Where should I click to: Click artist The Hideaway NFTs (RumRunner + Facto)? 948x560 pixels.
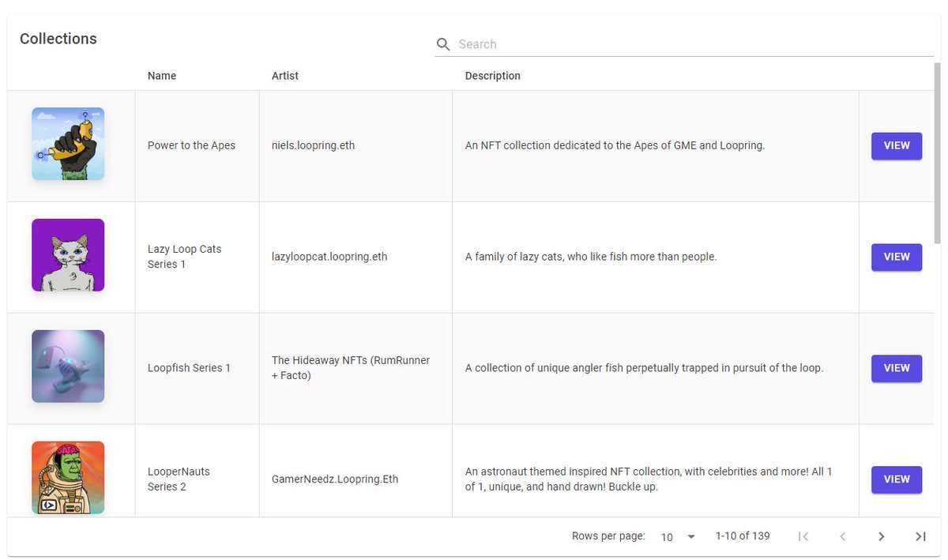point(351,368)
